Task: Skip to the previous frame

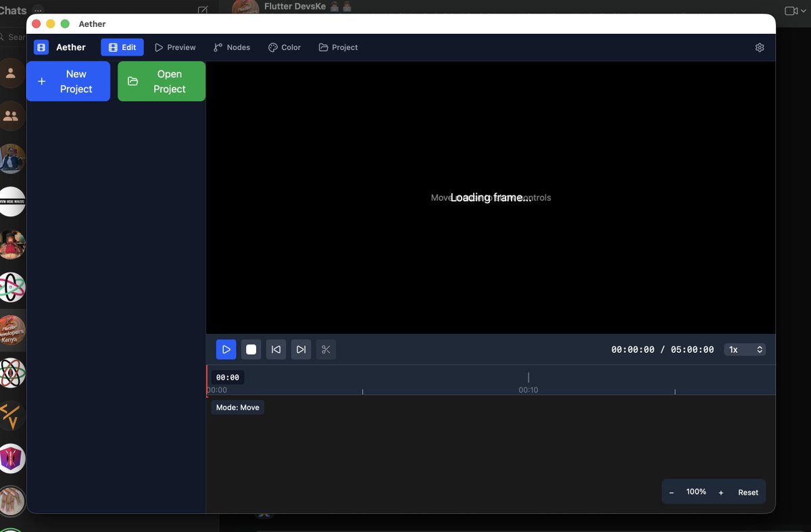Action: coord(276,349)
